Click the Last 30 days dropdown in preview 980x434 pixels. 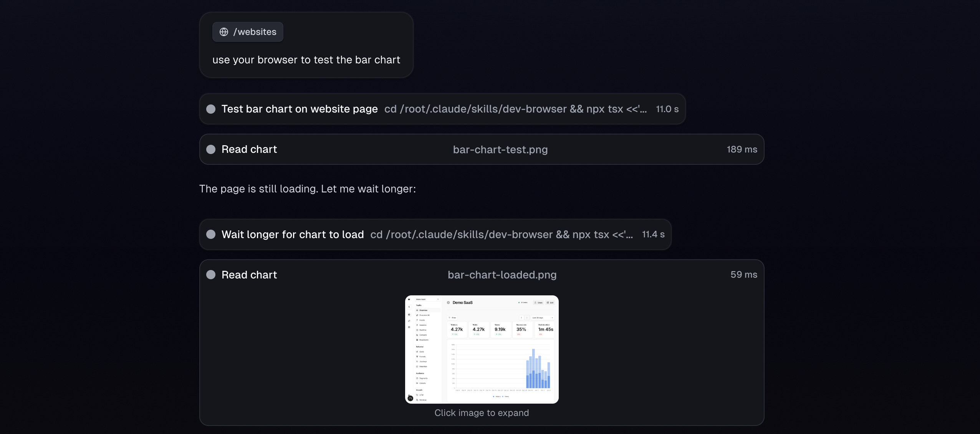pyautogui.click(x=542, y=318)
